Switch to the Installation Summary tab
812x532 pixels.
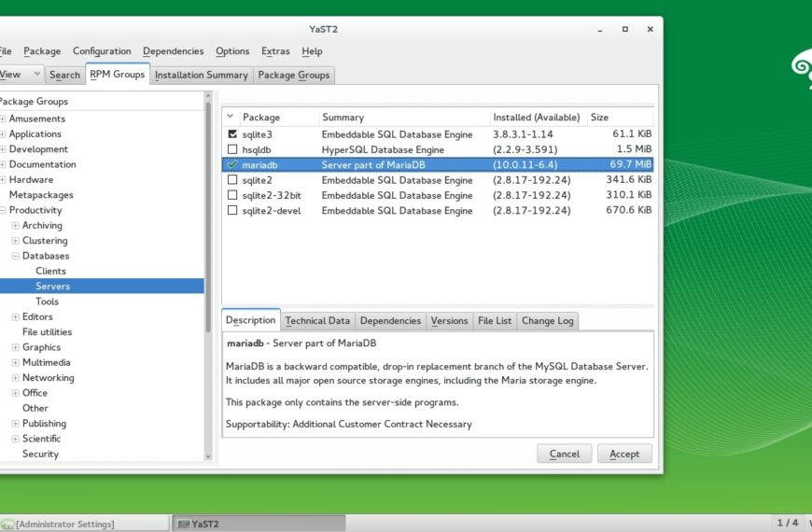click(201, 75)
